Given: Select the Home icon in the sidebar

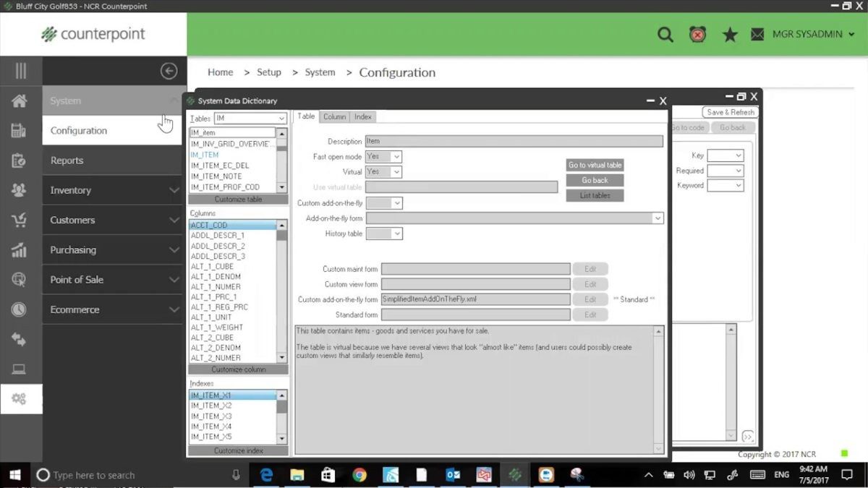Looking at the screenshot, I should tap(21, 100).
